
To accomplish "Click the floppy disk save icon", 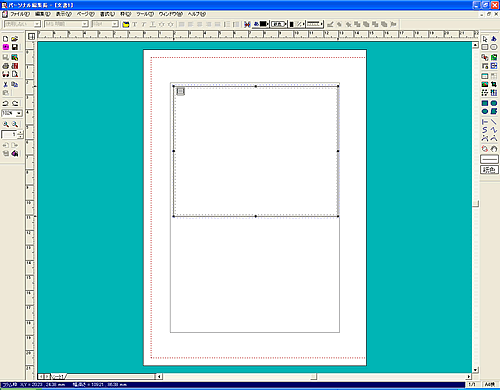I will pos(15,47).
